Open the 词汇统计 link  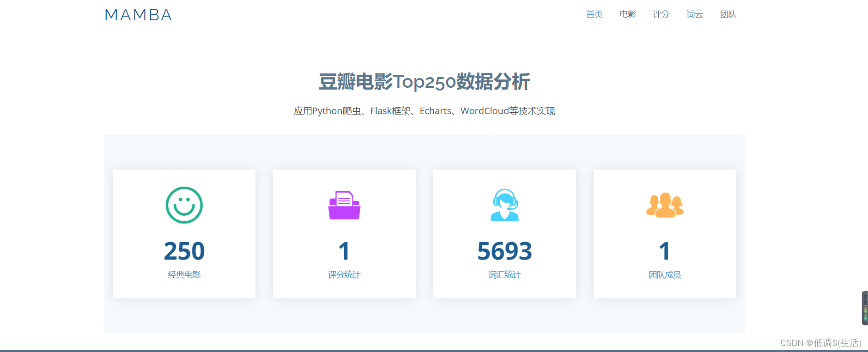(504, 274)
